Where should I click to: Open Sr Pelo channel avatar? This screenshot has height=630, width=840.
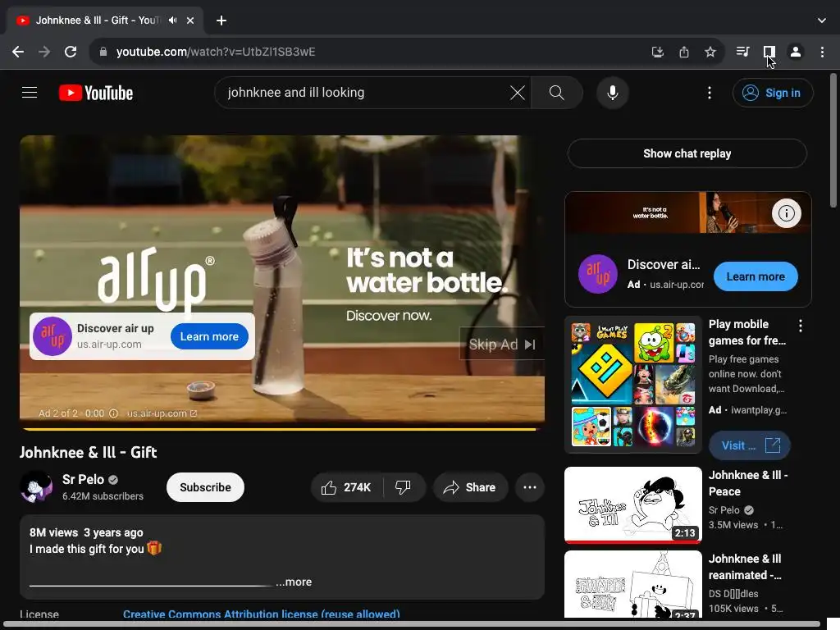(x=36, y=487)
